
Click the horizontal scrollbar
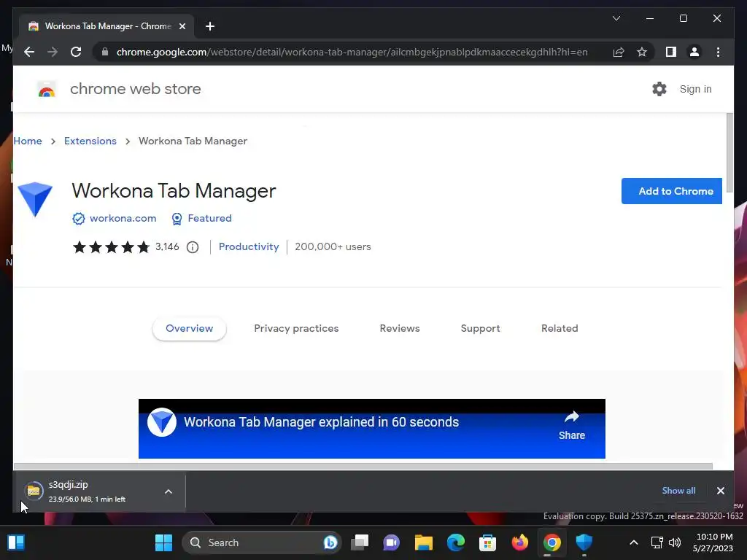click(363, 466)
